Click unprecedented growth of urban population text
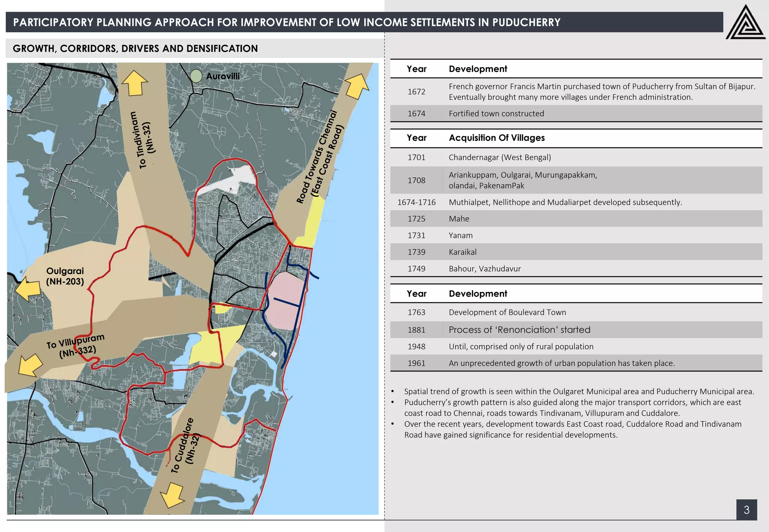 point(562,364)
